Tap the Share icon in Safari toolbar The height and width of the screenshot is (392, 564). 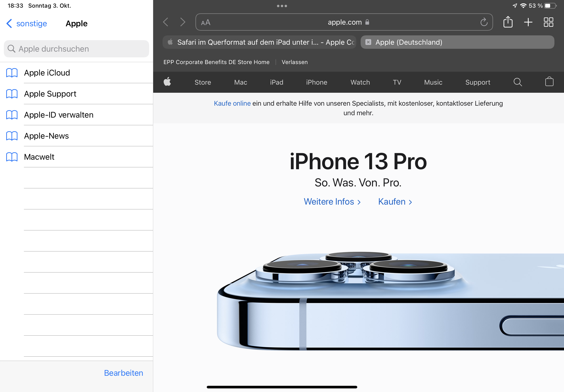(508, 22)
